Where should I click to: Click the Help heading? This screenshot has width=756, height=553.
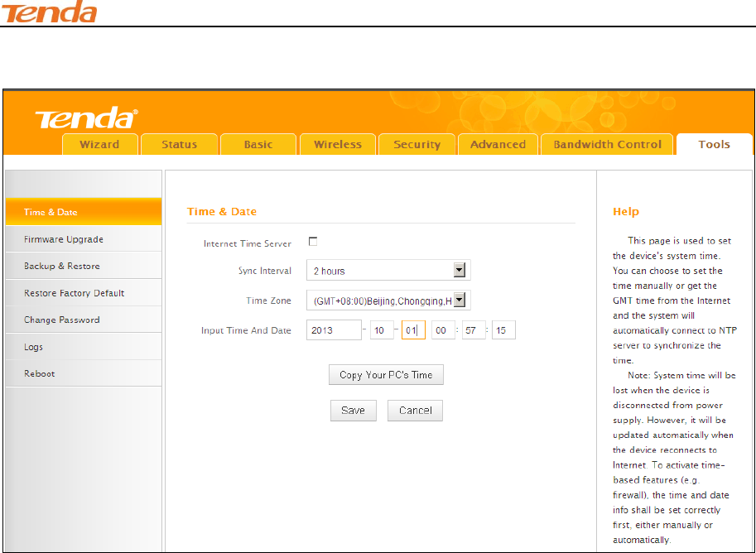click(x=626, y=212)
